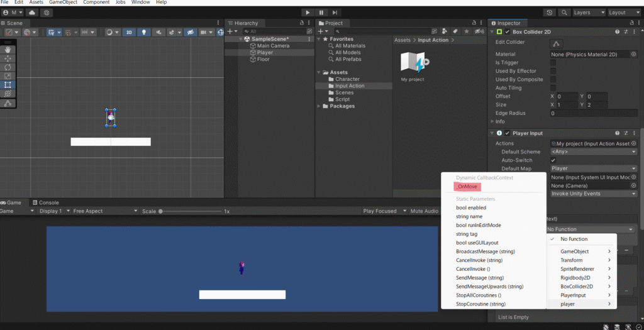Click the Game view Scale slider

point(189,211)
